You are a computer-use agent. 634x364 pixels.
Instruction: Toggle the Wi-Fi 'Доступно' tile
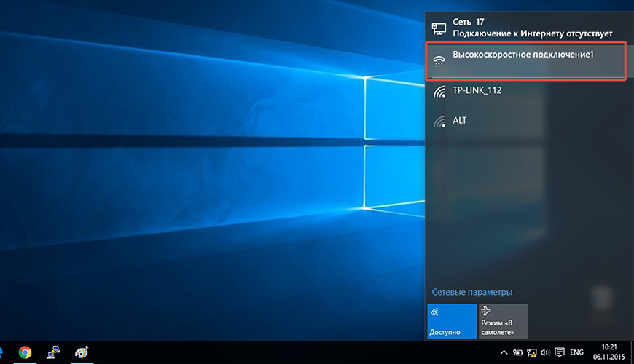pyautogui.click(x=452, y=321)
